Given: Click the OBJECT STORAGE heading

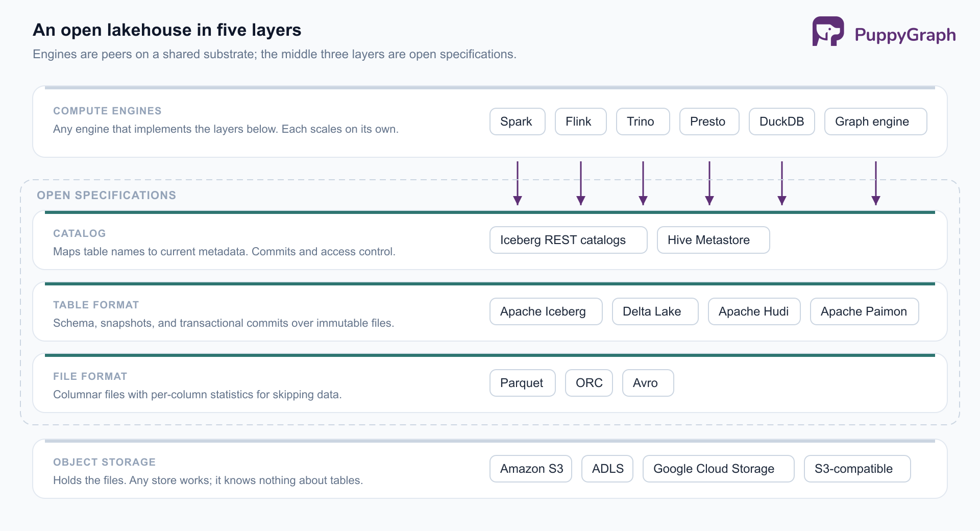Looking at the screenshot, I should 105,462.
